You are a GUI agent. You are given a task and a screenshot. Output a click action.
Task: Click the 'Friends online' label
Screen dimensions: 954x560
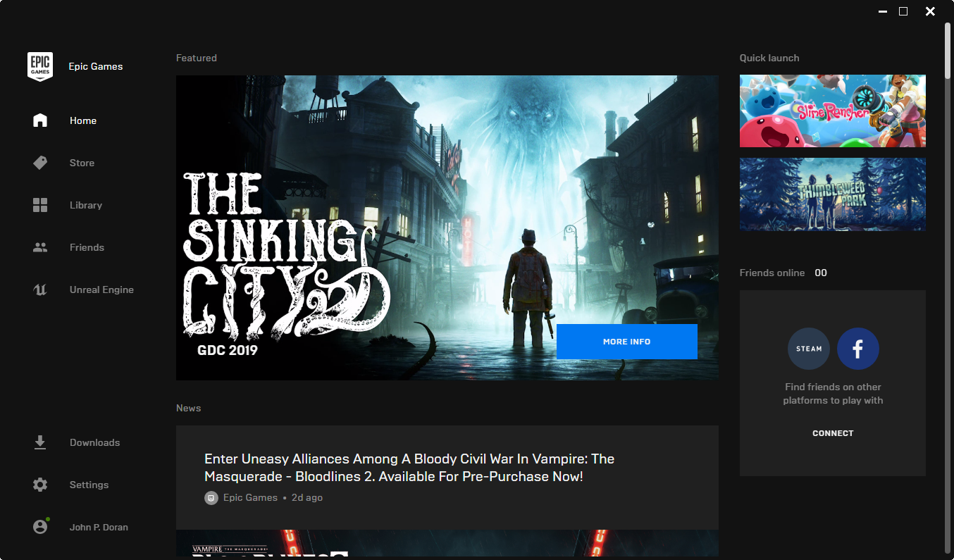coord(772,273)
